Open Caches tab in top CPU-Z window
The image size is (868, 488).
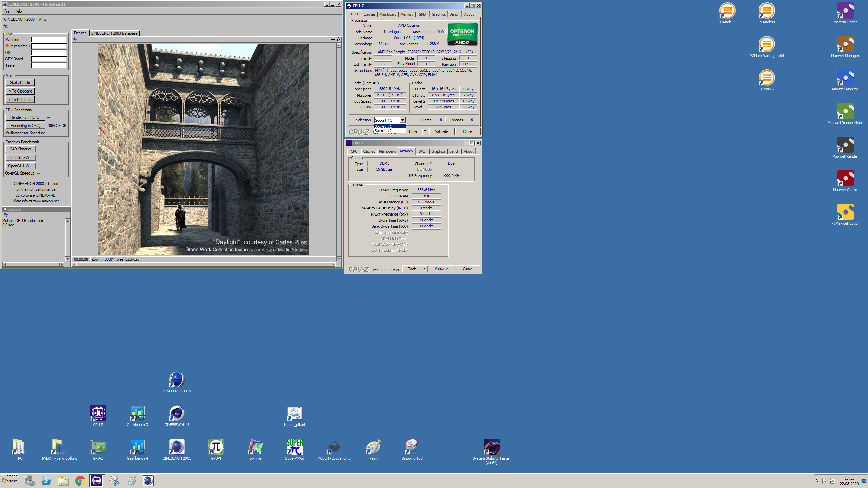point(369,14)
